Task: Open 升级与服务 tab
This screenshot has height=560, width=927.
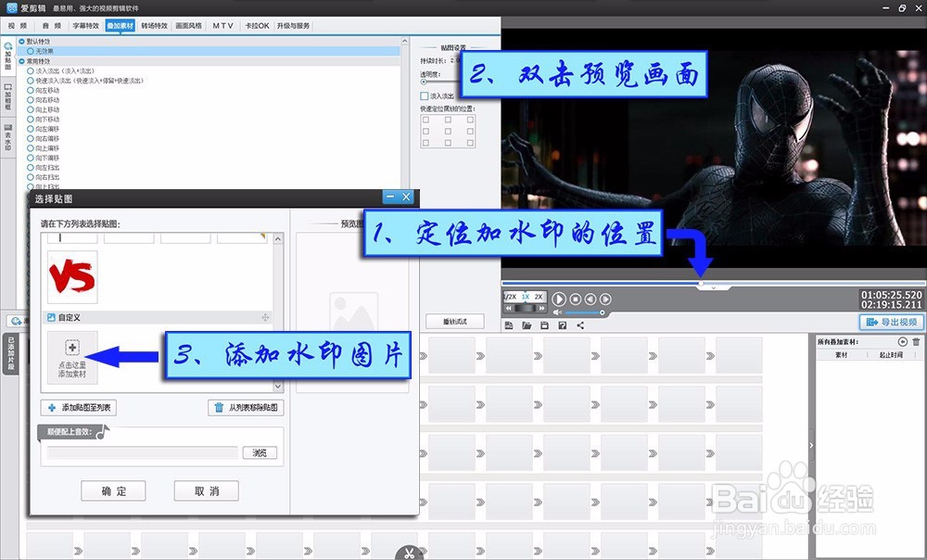Action: point(293,25)
